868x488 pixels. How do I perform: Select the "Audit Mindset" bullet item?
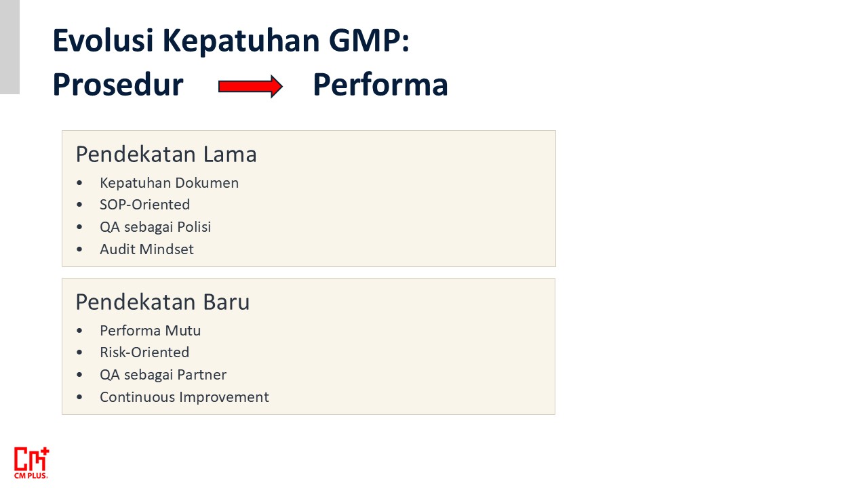pos(146,249)
